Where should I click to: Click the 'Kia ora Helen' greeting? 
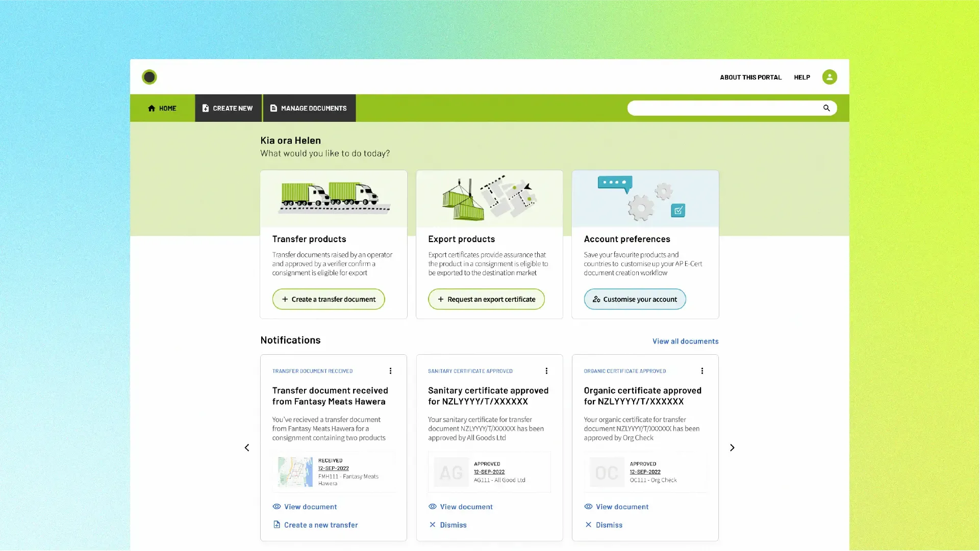pos(290,140)
